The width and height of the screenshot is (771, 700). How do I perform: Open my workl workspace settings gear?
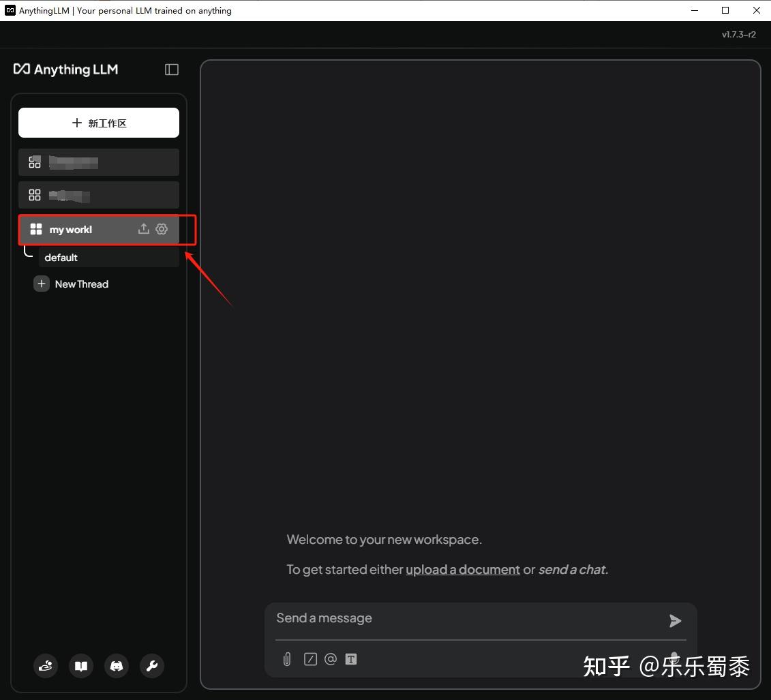click(162, 229)
